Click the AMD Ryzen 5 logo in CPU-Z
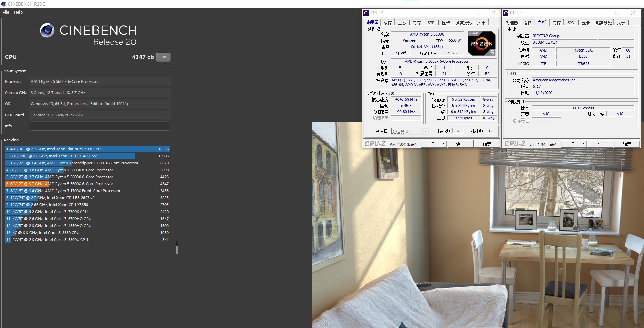The width and height of the screenshot is (644, 328). pos(482,44)
